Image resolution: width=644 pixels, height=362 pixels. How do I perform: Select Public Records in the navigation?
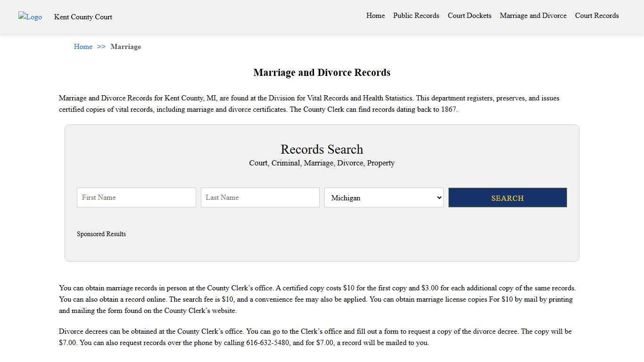416,16
